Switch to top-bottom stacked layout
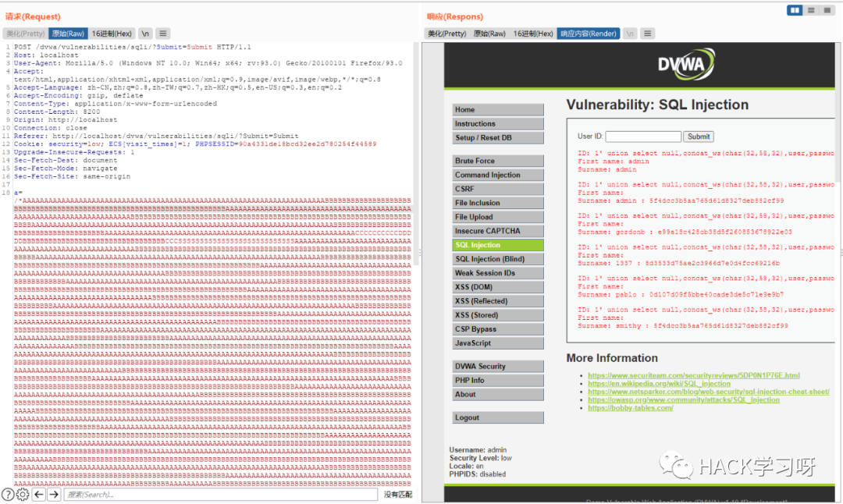The height and width of the screenshot is (504, 843). tap(811, 10)
